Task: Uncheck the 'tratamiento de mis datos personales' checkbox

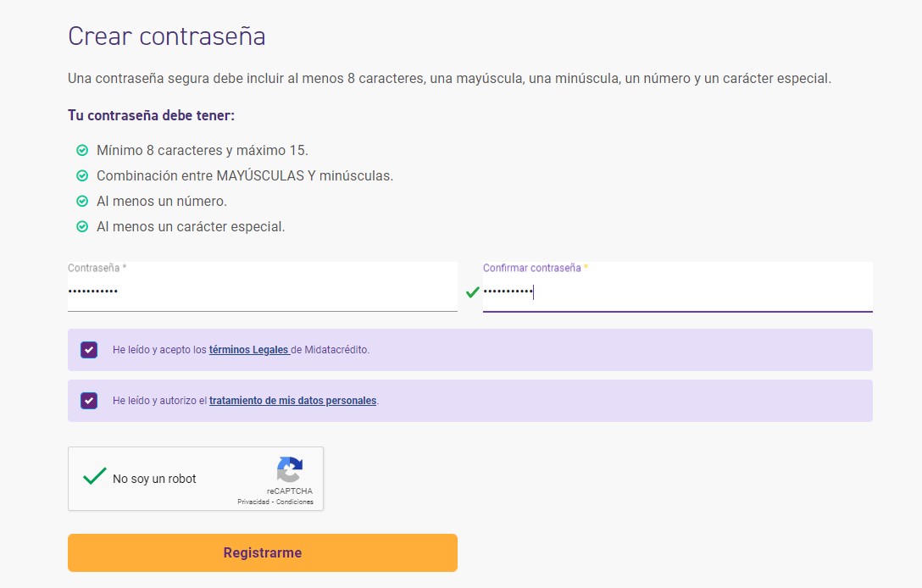Action: pos(88,400)
